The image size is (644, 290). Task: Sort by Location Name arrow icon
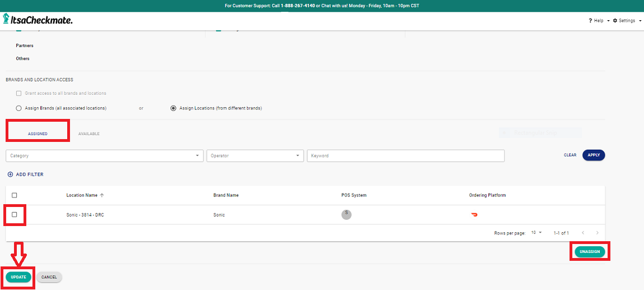pyautogui.click(x=102, y=195)
